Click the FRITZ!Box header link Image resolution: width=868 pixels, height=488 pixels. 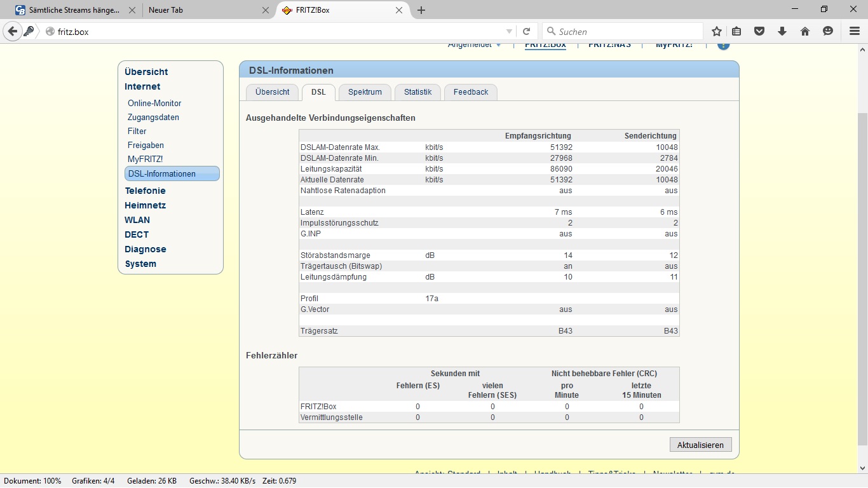pyautogui.click(x=545, y=44)
